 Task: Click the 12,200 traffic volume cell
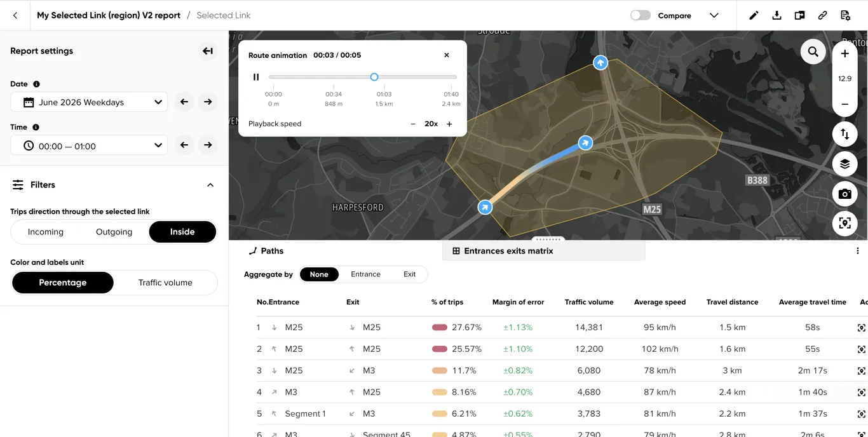[589, 349]
